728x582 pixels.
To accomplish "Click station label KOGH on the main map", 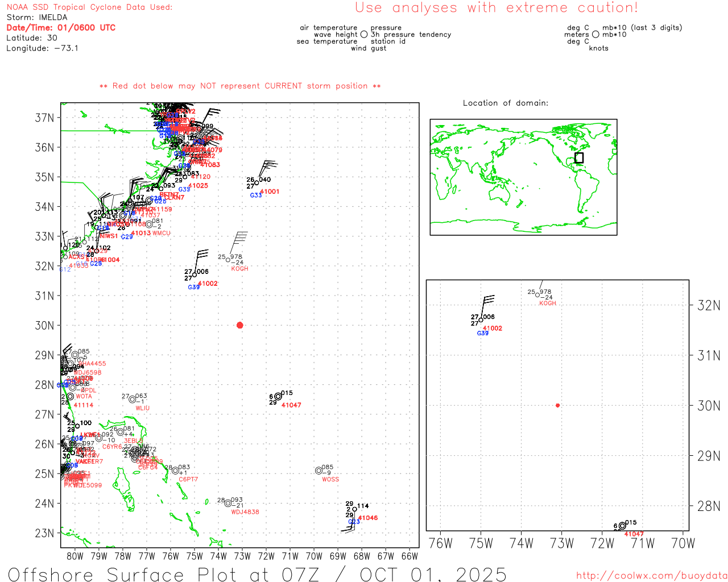I will [x=240, y=269].
